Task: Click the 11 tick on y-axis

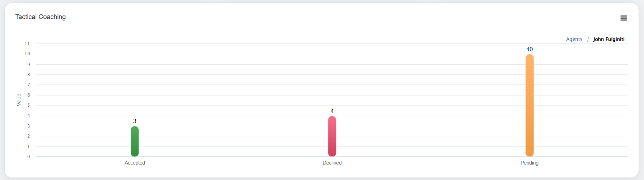Action: [27, 43]
